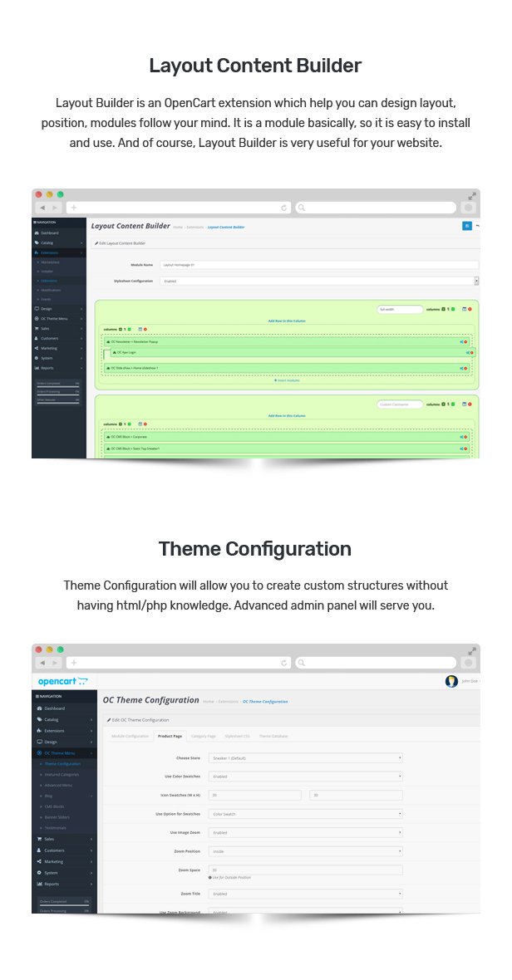
Task: Click the Zoom Space input field
Action: (305, 870)
